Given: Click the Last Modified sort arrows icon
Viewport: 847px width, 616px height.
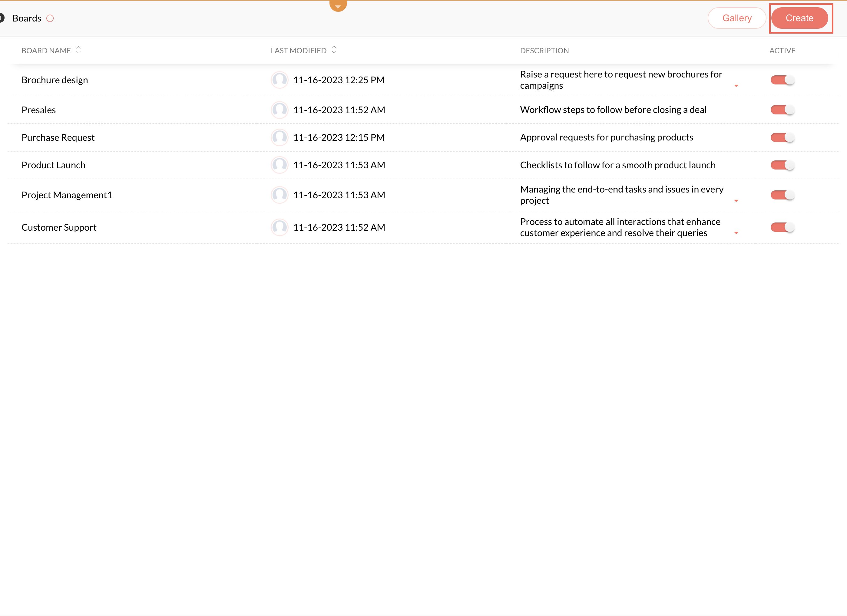Looking at the screenshot, I should coord(334,50).
